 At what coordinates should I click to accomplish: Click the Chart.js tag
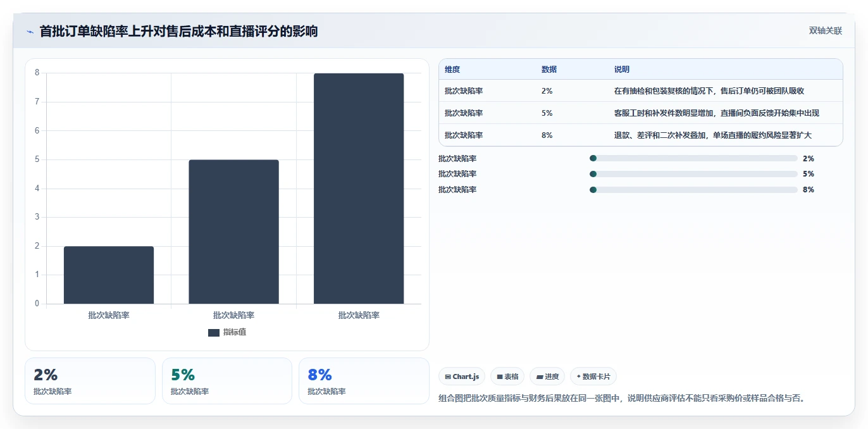(462, 376)
